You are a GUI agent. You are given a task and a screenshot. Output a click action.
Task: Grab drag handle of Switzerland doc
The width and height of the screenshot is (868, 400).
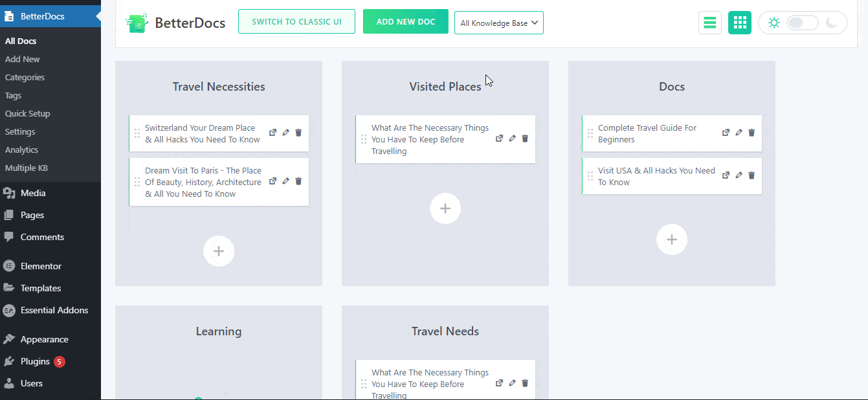click(137, 133)
